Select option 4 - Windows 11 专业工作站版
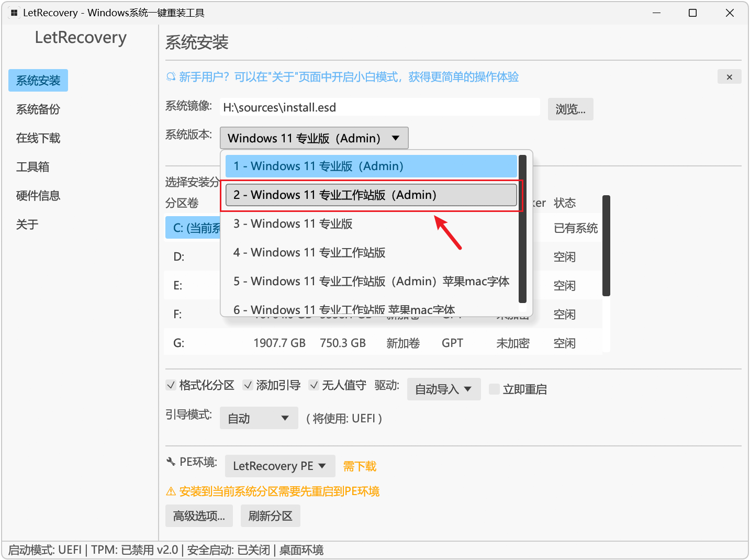Viewport: 750px width, 560px height. [x=371, y=252]
